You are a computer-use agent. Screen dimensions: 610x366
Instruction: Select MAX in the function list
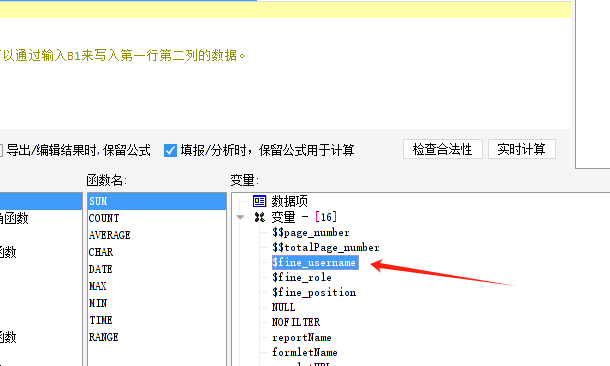tap(157, 286)
